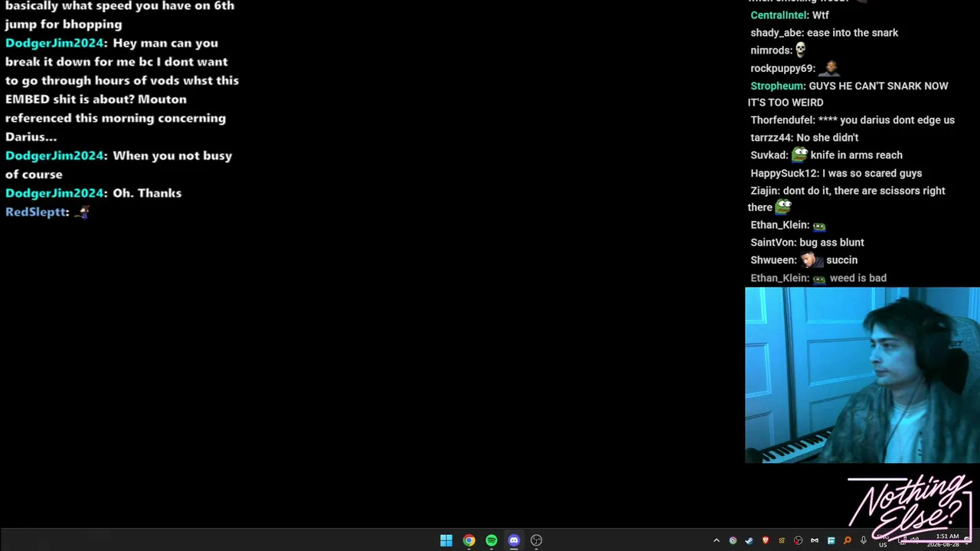Screen dimensions: 980x551
Task: Click the username Stropheum in chat
Action: pos(776,86)
